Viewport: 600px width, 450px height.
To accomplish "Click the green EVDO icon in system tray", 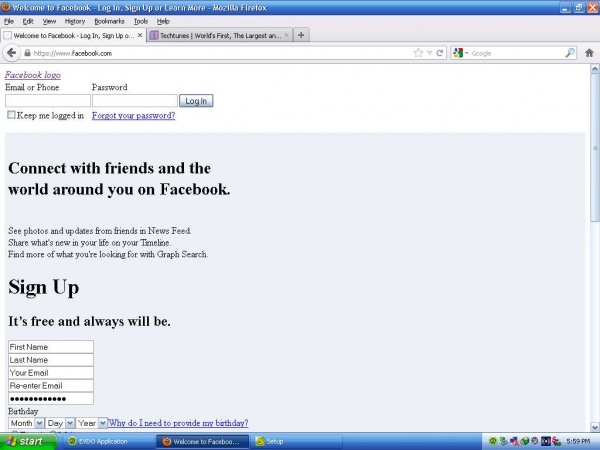I will click(493, 441).
